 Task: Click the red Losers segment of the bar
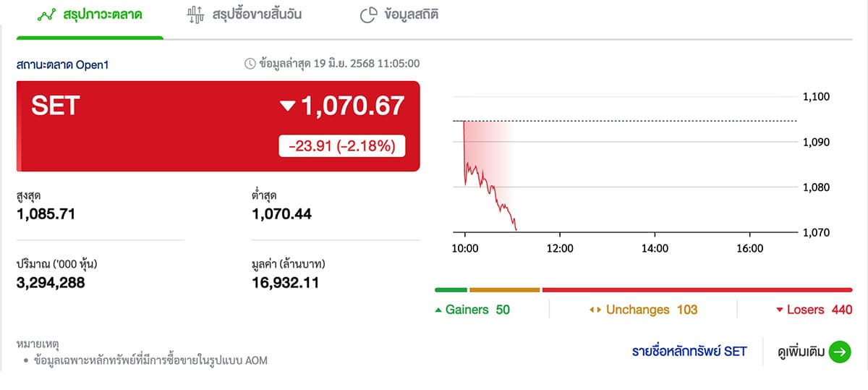tap(697, 290)
